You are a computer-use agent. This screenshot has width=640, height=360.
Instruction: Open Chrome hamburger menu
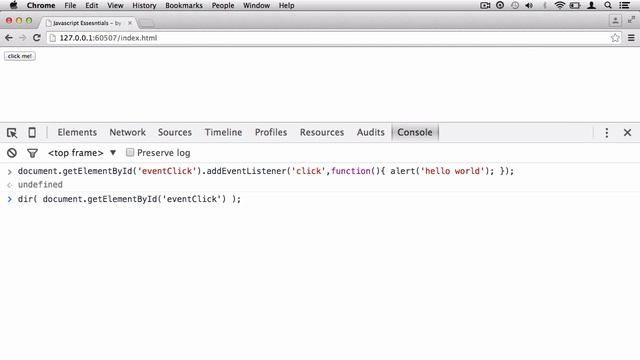(x=631, y=38)
